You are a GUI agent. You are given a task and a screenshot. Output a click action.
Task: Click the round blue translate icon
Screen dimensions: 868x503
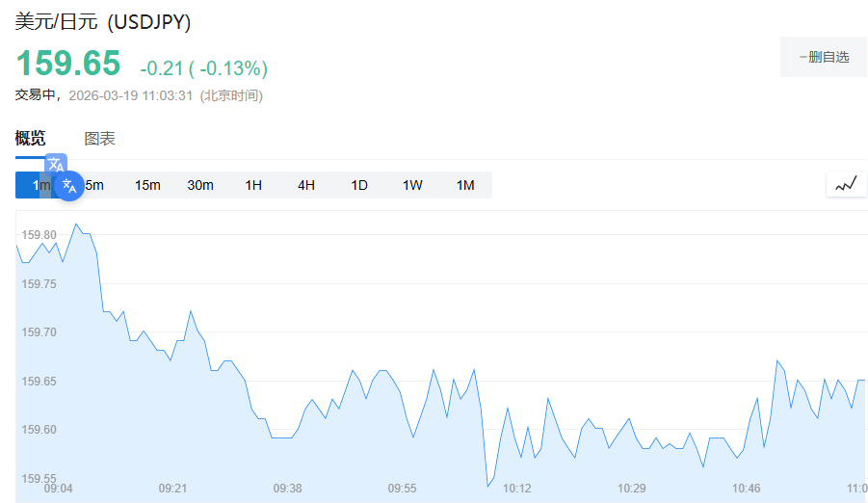click(x=68, y=185)
